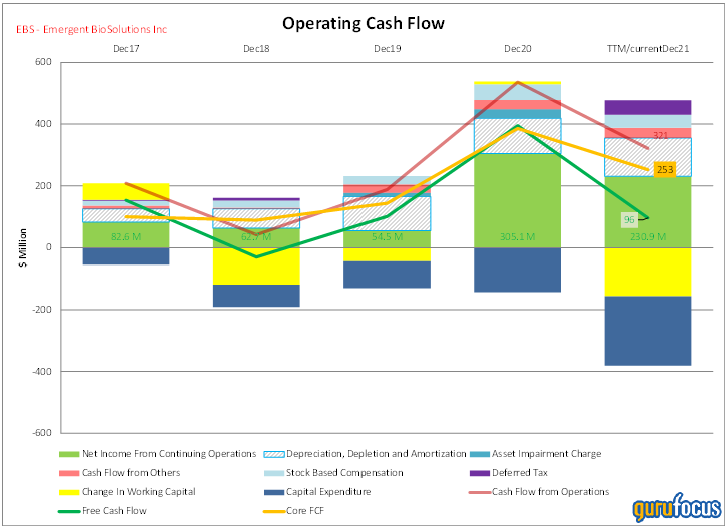Click the Stock Based Compensation legend text
Image resolution: width=727 pixels, height=528 pixels.
(344, 473)
